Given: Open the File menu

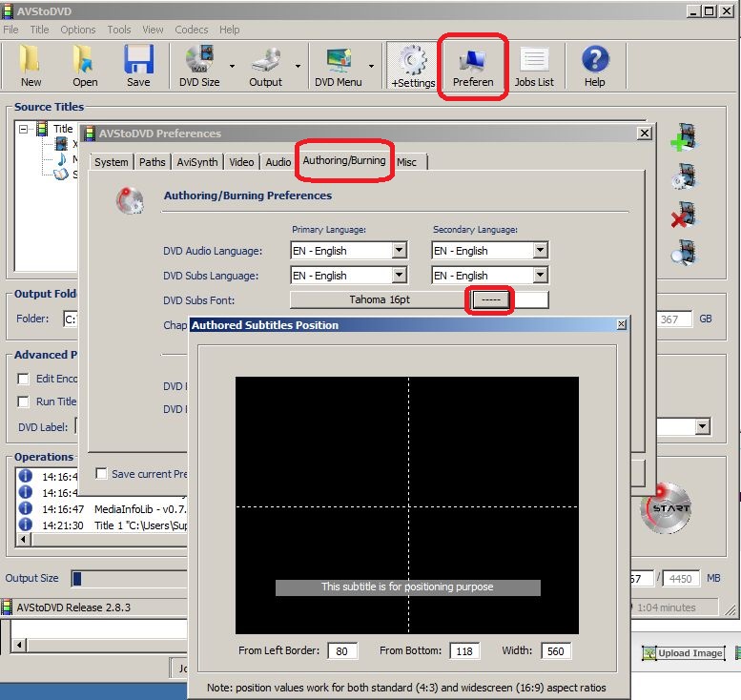Looking at the screenshot, I should (10, 30).
